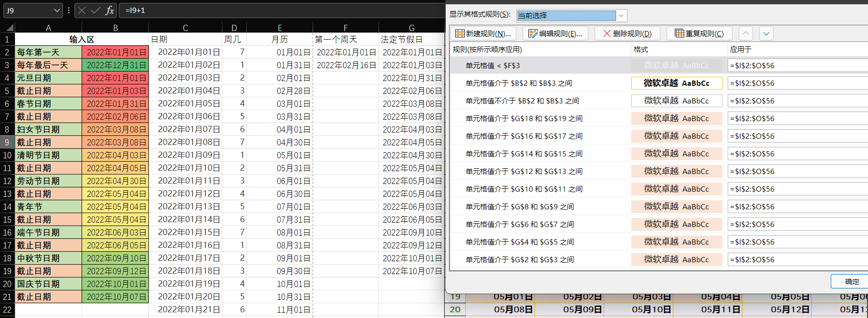The image size is (868, 318).
Task: Click applies-to field of the $F$3 rule
Action: [798, 65]
